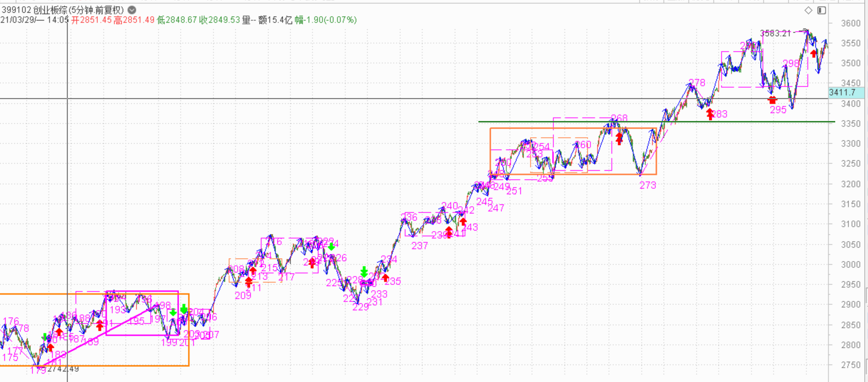
Task: Toggle the side panel icon at top right
Action: coord(821,10)
